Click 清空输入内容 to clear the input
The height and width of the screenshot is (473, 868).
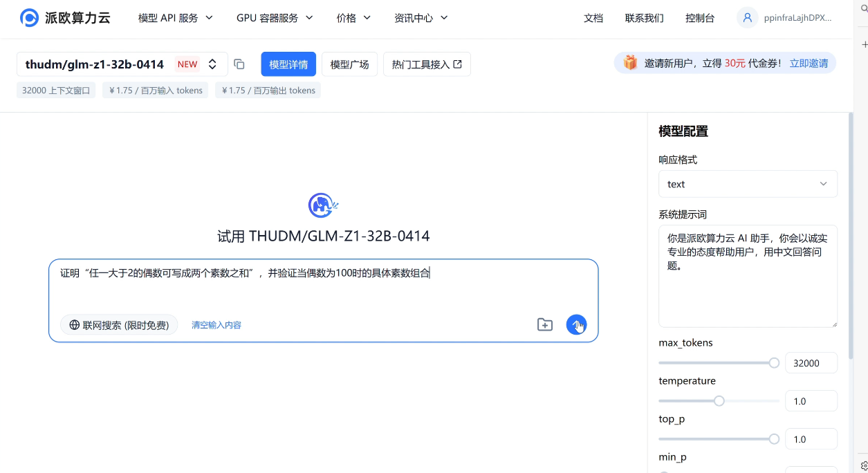(x=216, y=325)
